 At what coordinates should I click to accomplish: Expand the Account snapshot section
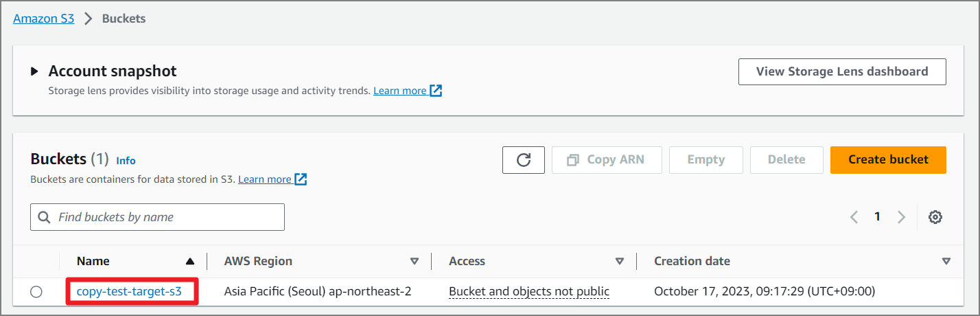(34, 71)
